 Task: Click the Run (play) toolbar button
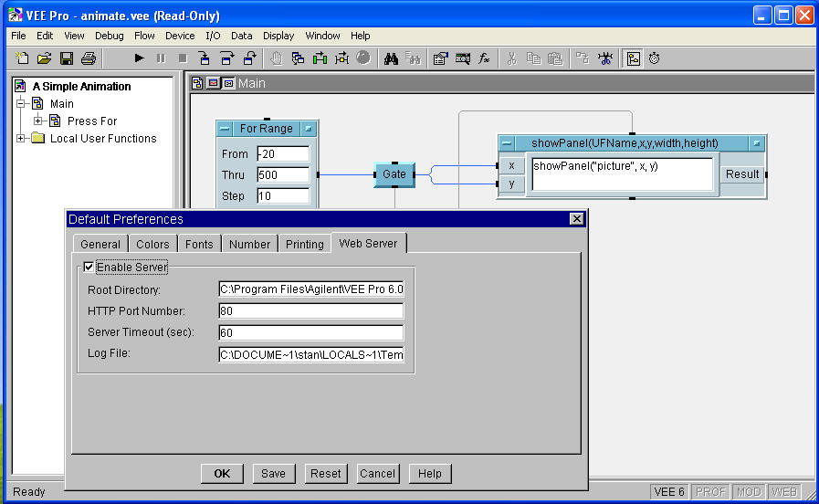pos(139,58)
